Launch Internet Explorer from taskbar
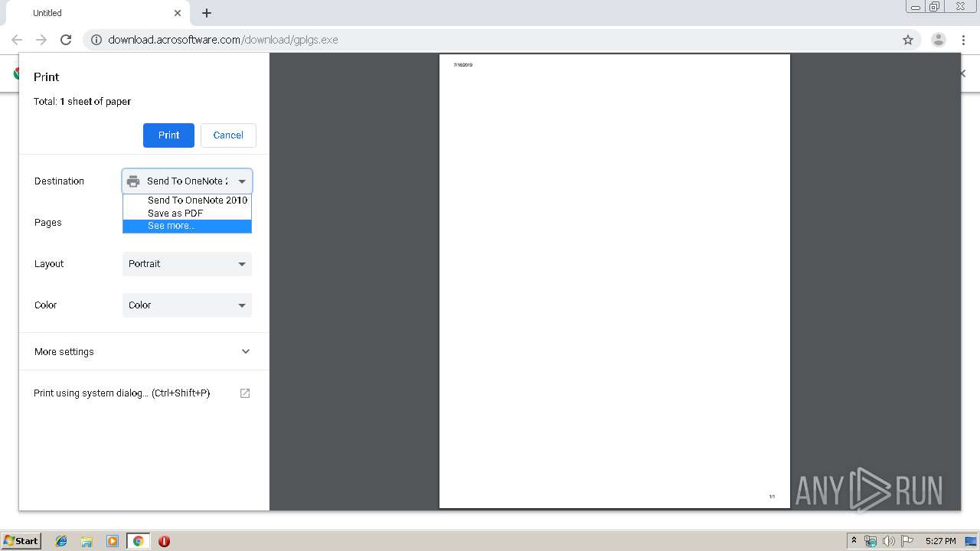 click(61, 541)
